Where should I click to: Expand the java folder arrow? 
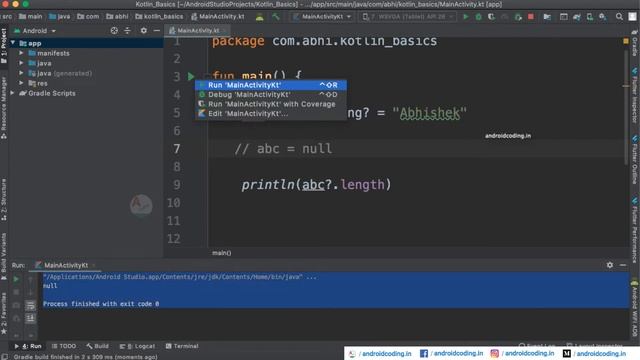(x=21, y=63)
